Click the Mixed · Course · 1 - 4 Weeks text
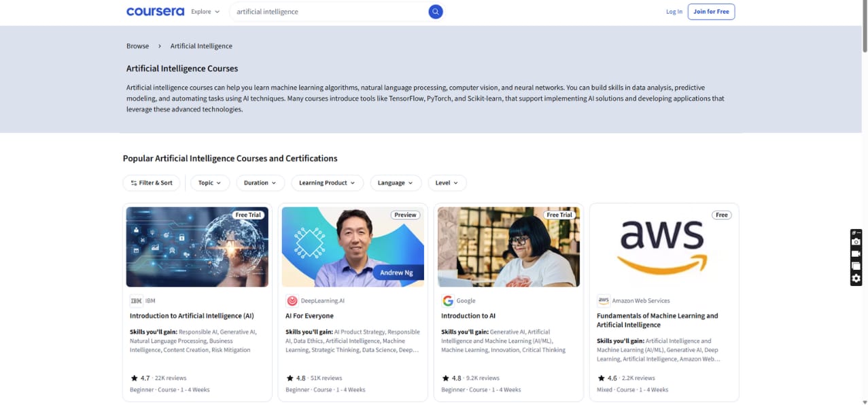This screenshot has width=868, height=405. (x=632, y=390)
